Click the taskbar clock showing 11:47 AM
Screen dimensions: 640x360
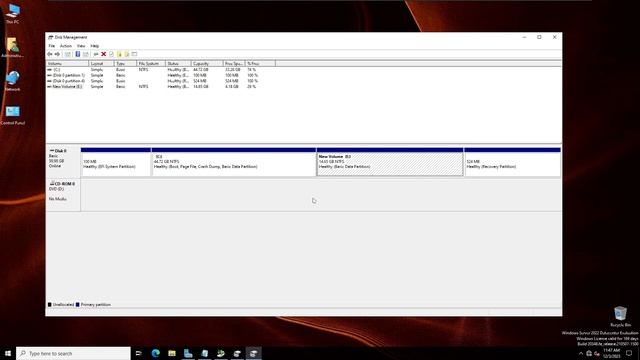(611, 353)
